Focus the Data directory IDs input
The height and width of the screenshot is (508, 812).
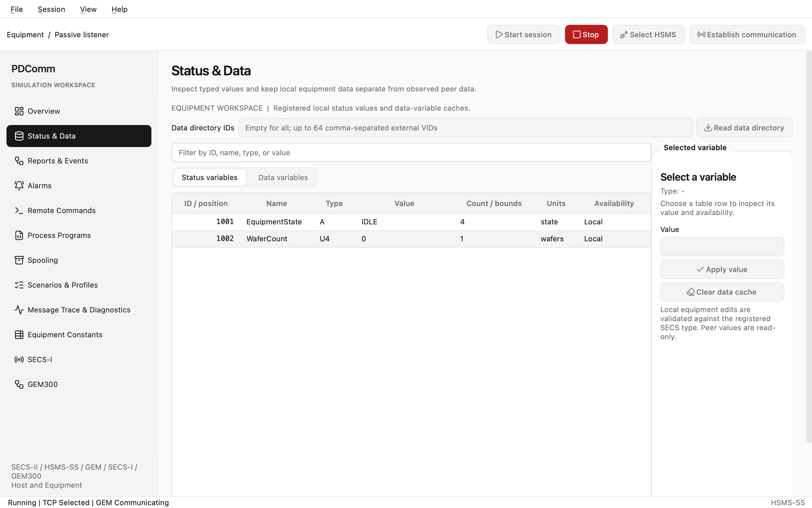pyautogui.click(x=465, y=128)
